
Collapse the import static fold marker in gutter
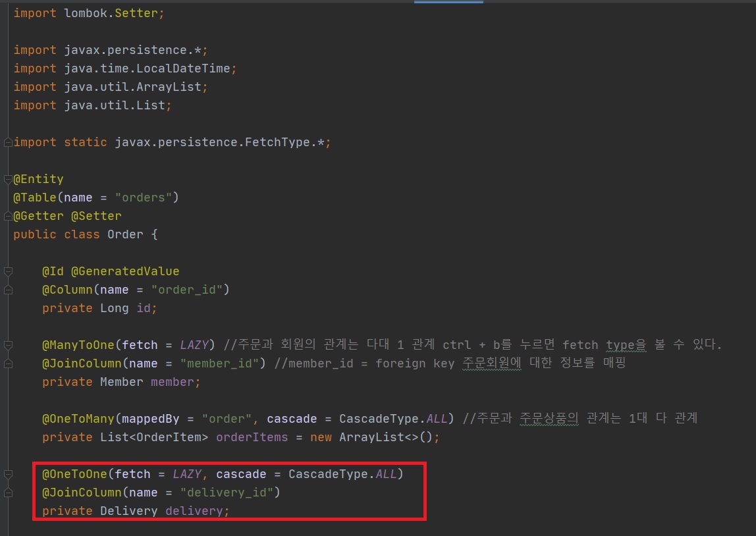click(8, 142)
